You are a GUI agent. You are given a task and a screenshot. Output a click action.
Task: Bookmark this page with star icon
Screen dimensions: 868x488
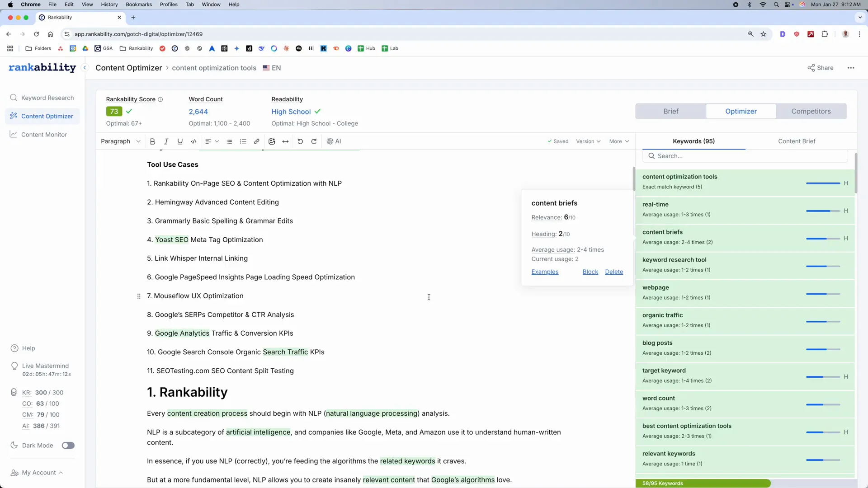click(764, 34)
